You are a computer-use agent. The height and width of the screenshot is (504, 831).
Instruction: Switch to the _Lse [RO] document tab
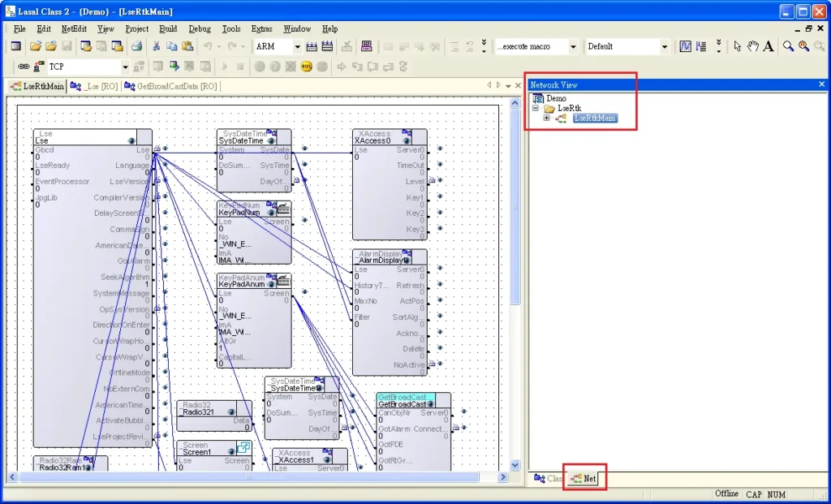(94, 86)
